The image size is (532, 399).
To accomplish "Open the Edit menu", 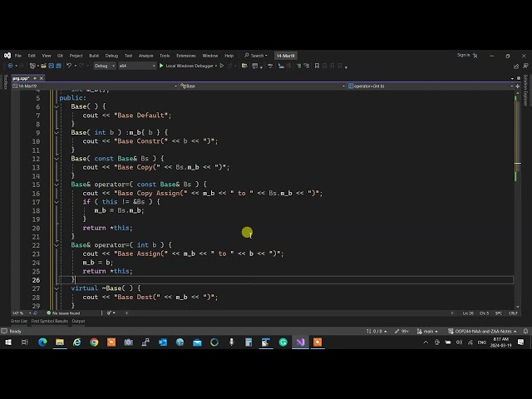I will tap(32, 56).
